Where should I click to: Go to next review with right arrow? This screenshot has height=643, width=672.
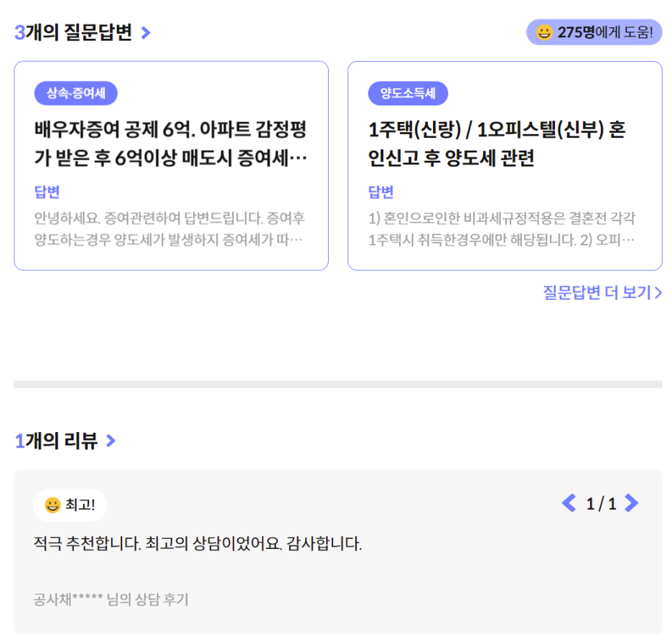[x=631, y=503]
